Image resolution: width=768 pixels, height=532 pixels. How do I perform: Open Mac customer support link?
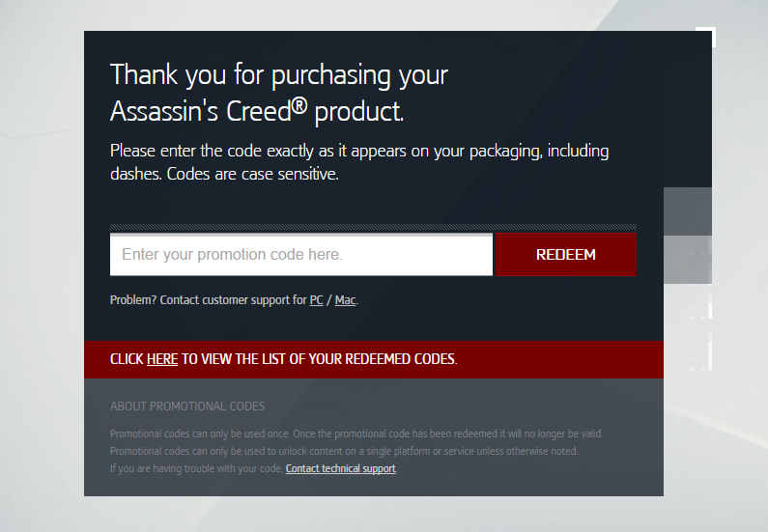345,300
